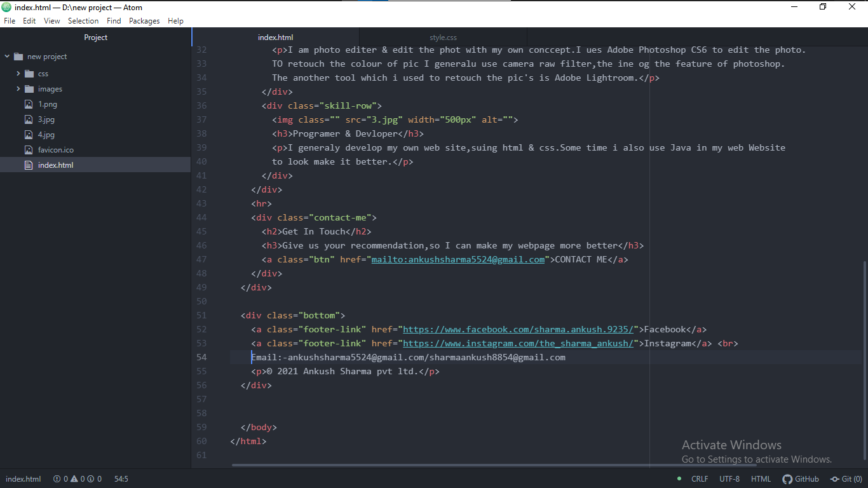Open the Edit menu
The width and height of the screenshot is (868, 488).
click(29, 21)
